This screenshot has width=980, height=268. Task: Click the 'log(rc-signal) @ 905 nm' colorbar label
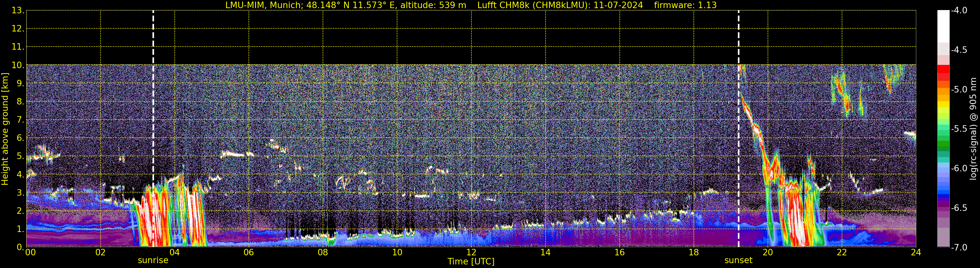tap(973, 129)
